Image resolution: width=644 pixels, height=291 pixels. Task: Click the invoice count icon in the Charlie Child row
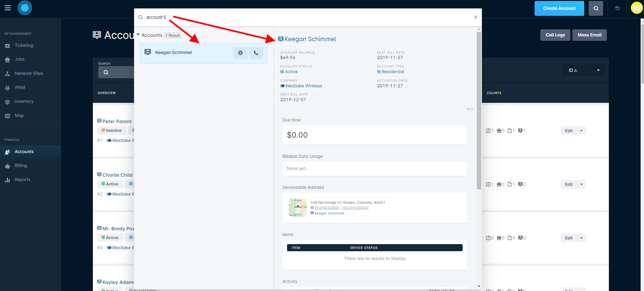pyautogui.click(x=510, y=184)
